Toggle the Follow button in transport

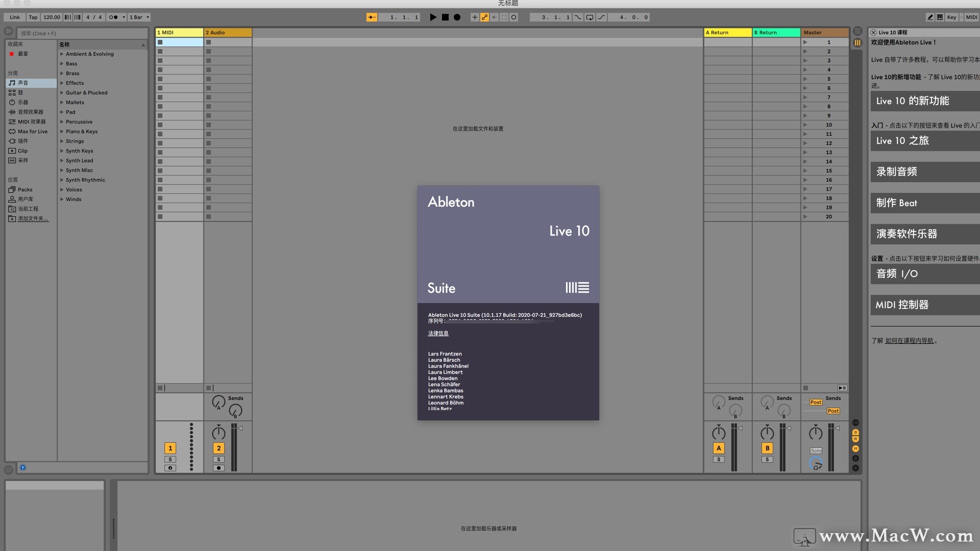click(372, 17)
